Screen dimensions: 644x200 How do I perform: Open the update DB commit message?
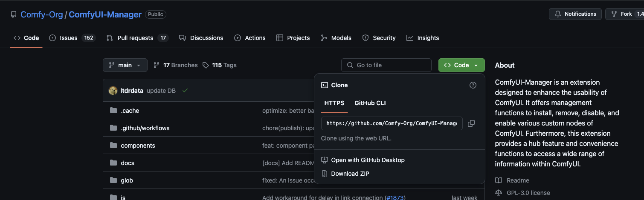161,91
